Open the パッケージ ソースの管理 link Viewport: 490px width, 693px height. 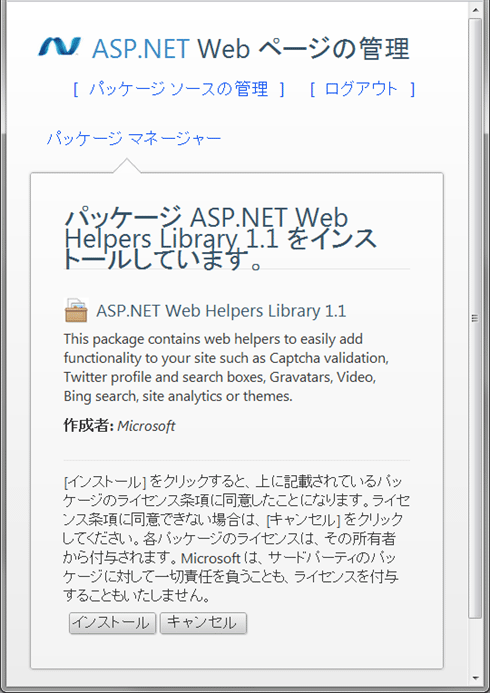pos(179,89)
